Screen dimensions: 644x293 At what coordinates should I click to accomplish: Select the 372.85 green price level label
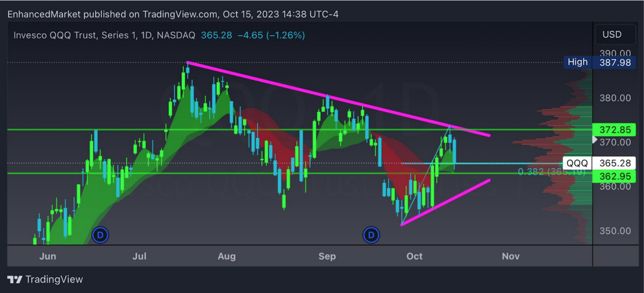614,130
